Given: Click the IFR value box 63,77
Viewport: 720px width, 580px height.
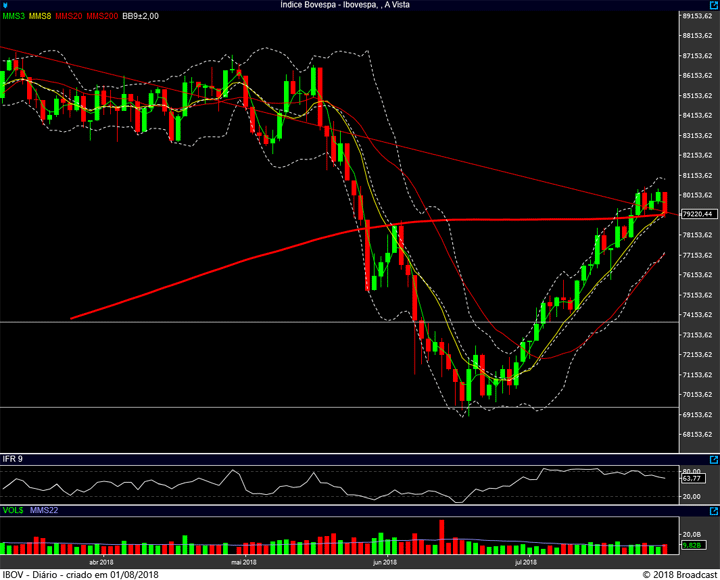Looking at the screenshot, I should 692,478.
